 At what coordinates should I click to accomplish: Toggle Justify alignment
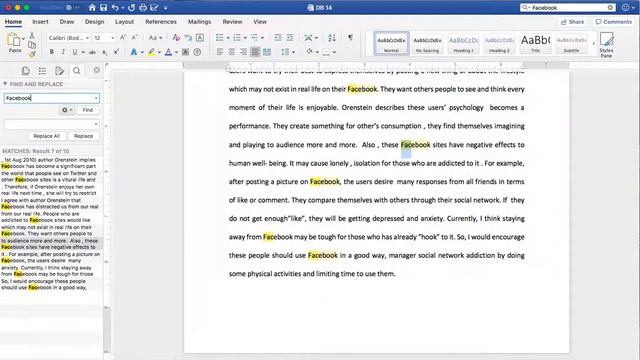click(x=255, y=52)
